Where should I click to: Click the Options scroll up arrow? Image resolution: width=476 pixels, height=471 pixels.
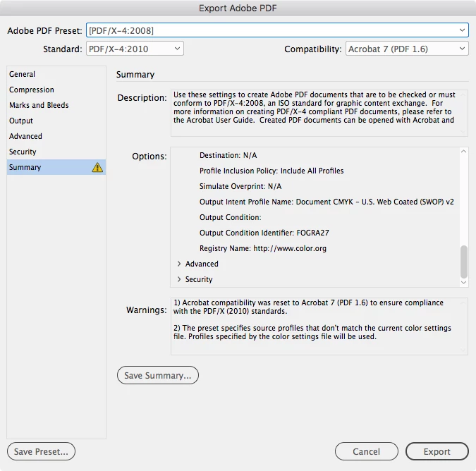[x=463, y=151]
